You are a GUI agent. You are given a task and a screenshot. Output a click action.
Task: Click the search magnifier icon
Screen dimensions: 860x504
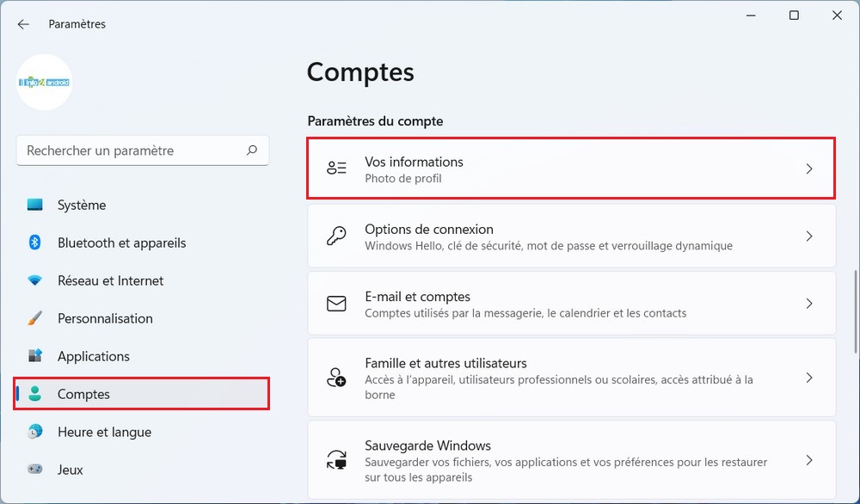[252, 150]
